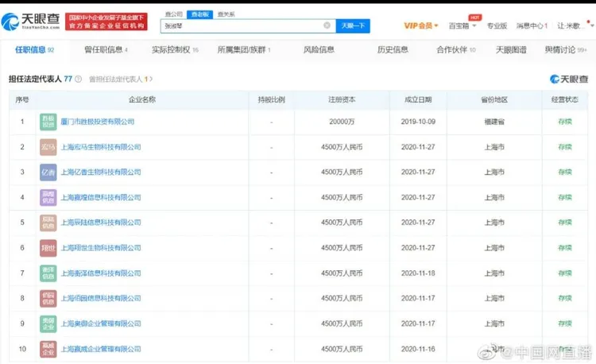Open the 任职信息 tab

point(35,50)
